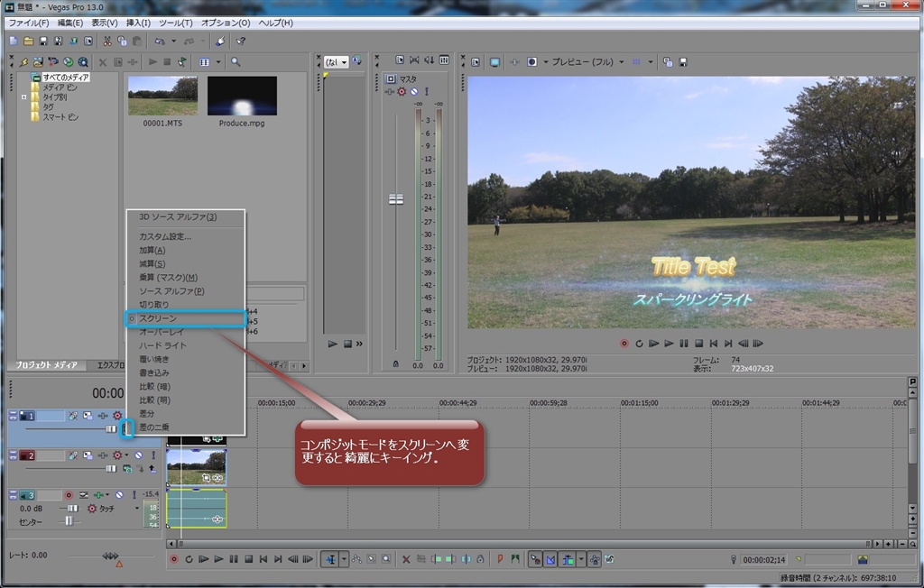Screen dimensions: 924x588
Task: Toggle Master bus solo in mixer
Action: pyautogui.click(x=427, y=92)
